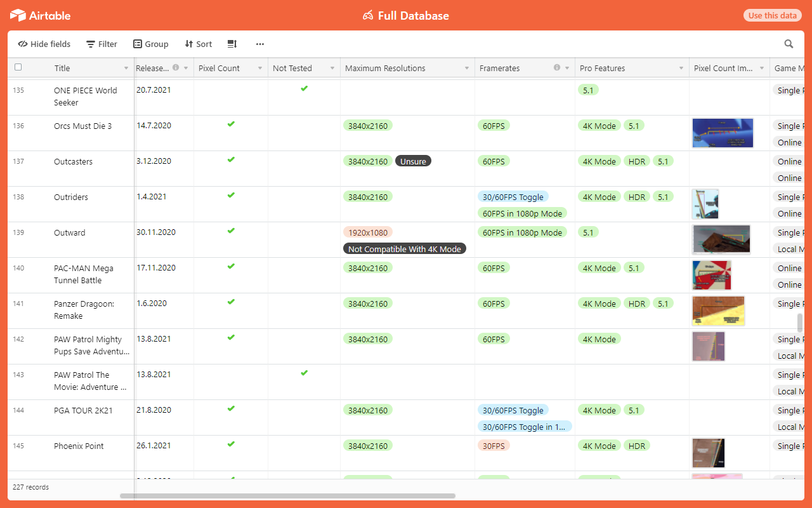The height and width of the screenshot is (508, 812).
Task: Open the Release column dropdown arrow
Action: click(186, 68)
